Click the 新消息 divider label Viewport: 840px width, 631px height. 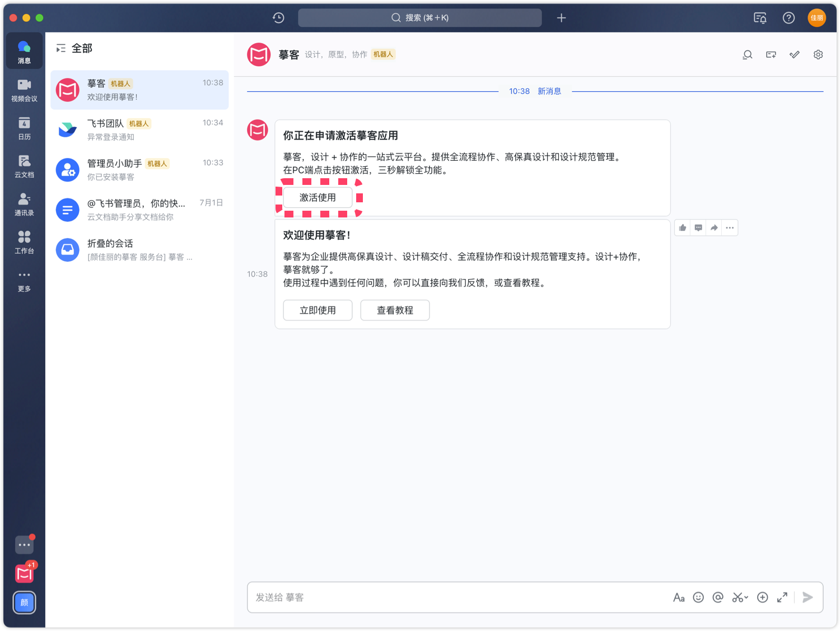click(549, 91)
